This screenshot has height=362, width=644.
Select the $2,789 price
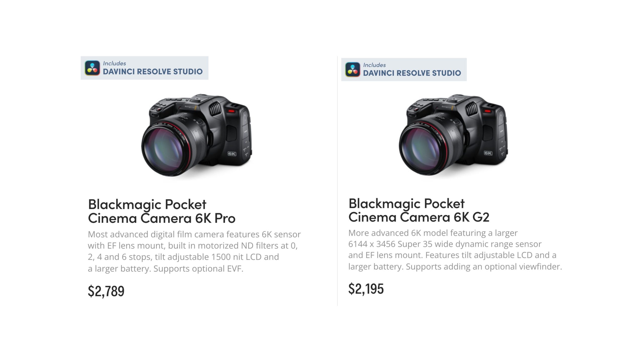click(x=106, y=291)
